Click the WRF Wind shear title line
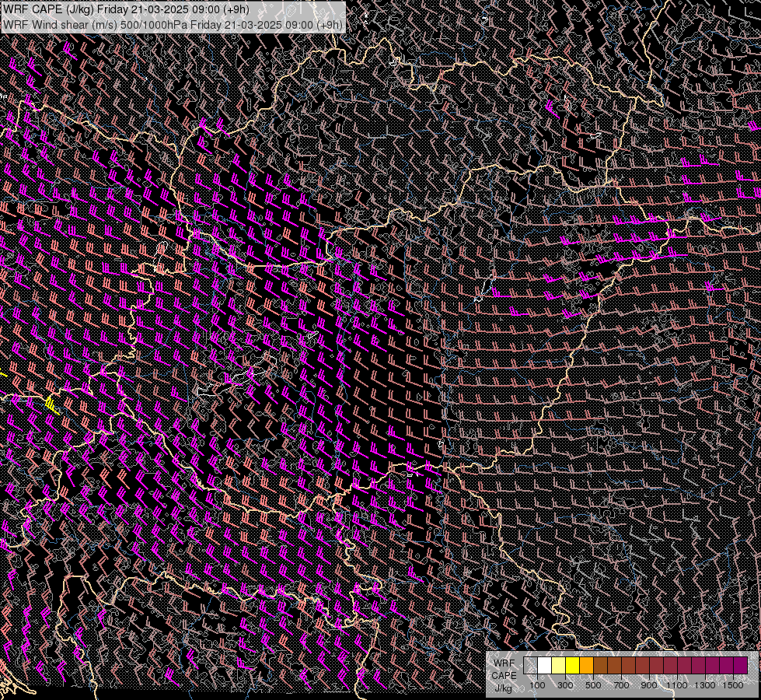Image resolution: width=761 pixels, height=700 pixels. [173, 25]
